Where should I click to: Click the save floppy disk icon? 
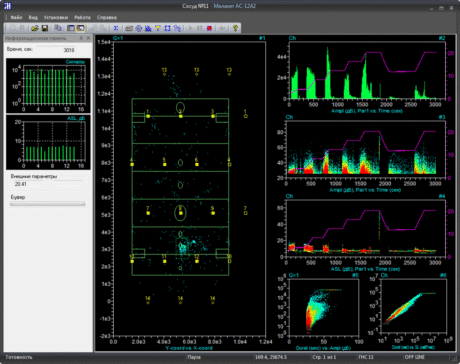point(45,28)
